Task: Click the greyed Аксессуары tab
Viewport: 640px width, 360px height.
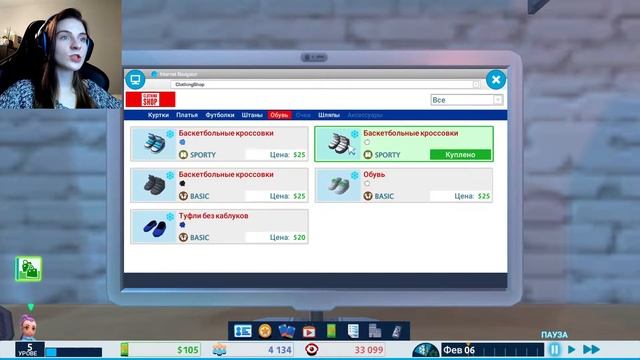Action: 365,115
